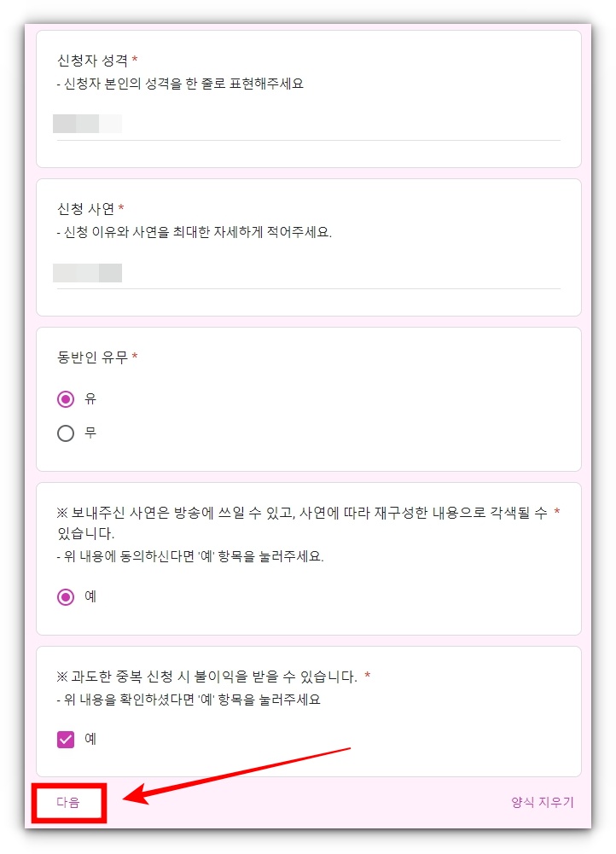Click the '예' label in the consent section
This screenshot has height=854, width=616.
click(x=90, y=597)
